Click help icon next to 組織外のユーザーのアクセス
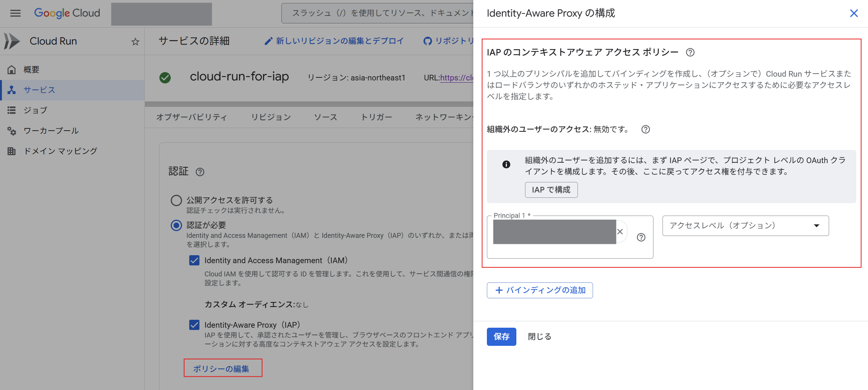Viewport: 868px width, 390px height. [x=646, y=129]
